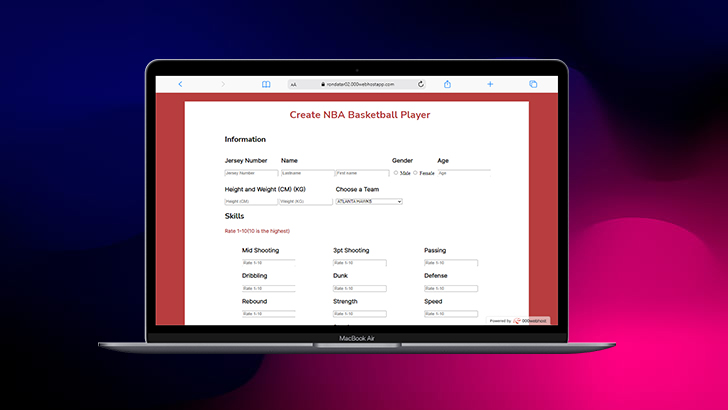Click the 'Jersey Number' label
The width and height of the screenshot is (728, 410).
pos(246,161)
